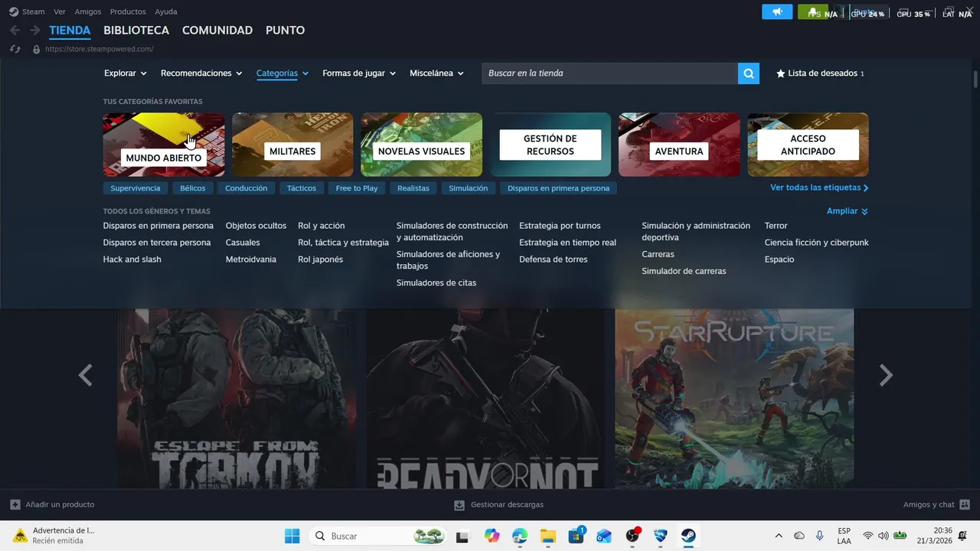Click the download icon for Gestionar descargas
The image size is (980, 551).
click(459, 505)
